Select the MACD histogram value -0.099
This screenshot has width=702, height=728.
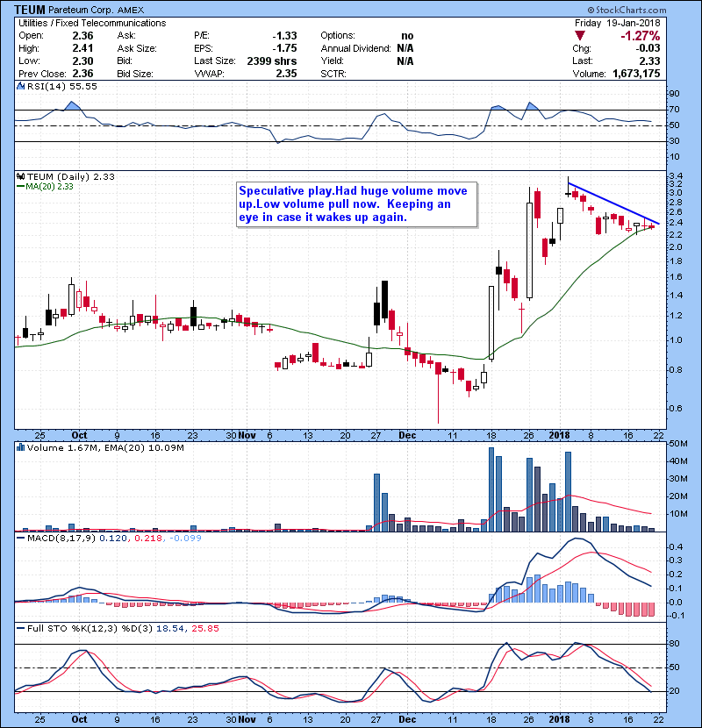click(185, 539)
